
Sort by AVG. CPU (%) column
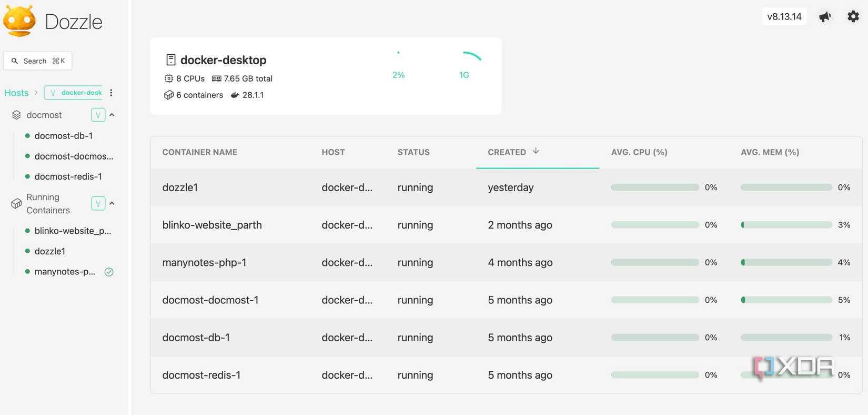639,152
